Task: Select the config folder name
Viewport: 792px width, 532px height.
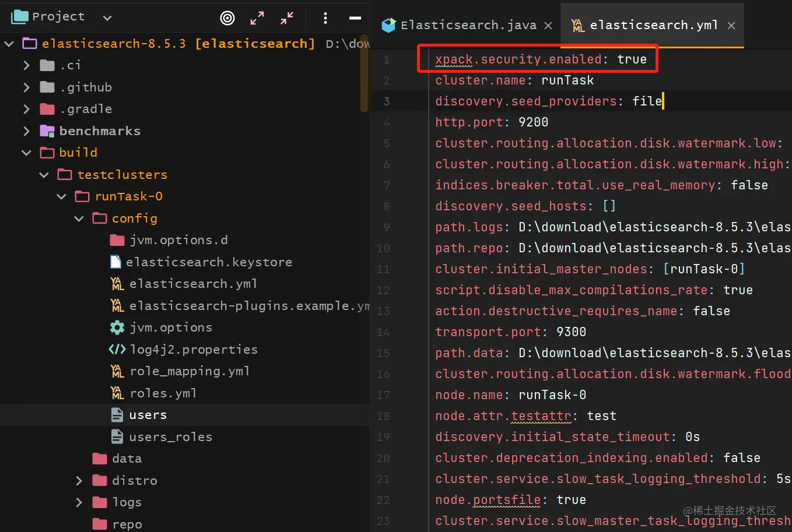Action: (x=135, y=219)
